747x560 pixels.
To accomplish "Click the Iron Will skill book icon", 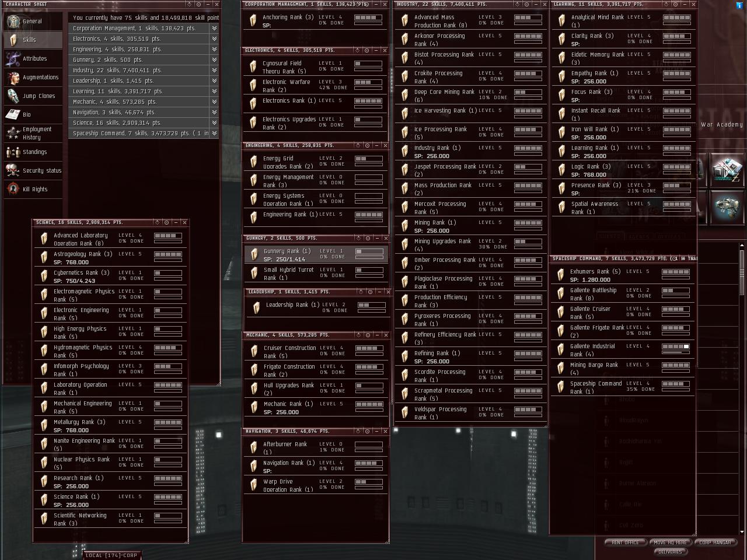I will coord(561,133).
